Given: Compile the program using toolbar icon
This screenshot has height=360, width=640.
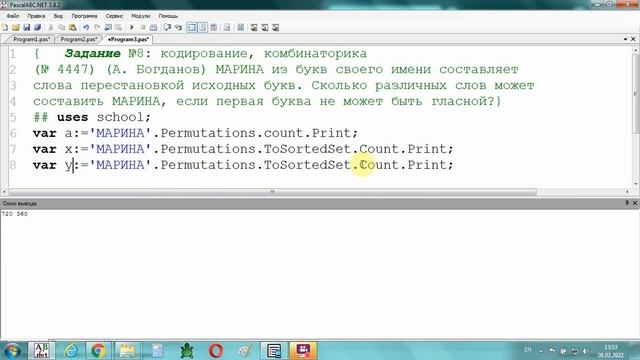Looking at the screenshot, I should tap(153, 27).
